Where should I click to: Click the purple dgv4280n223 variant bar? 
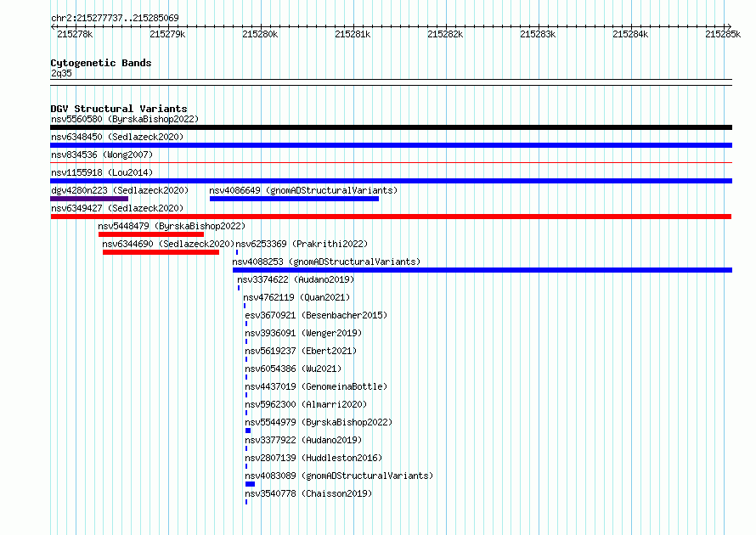click(89, 199)
